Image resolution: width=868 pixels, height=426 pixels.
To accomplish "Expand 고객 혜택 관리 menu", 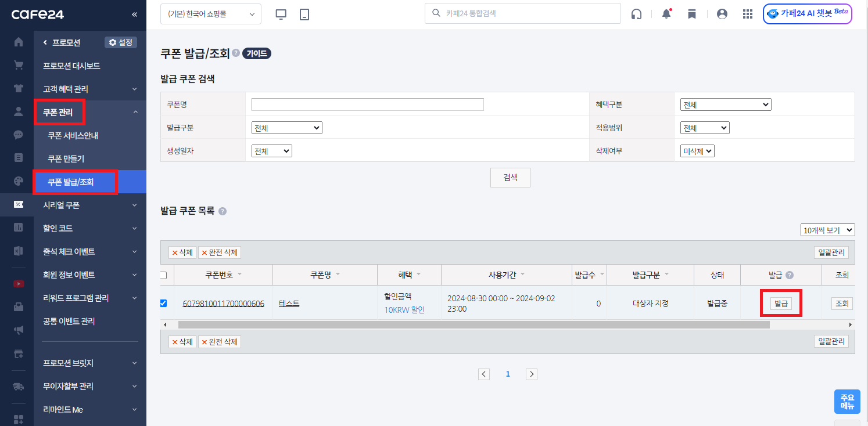I will click(90, 89).
